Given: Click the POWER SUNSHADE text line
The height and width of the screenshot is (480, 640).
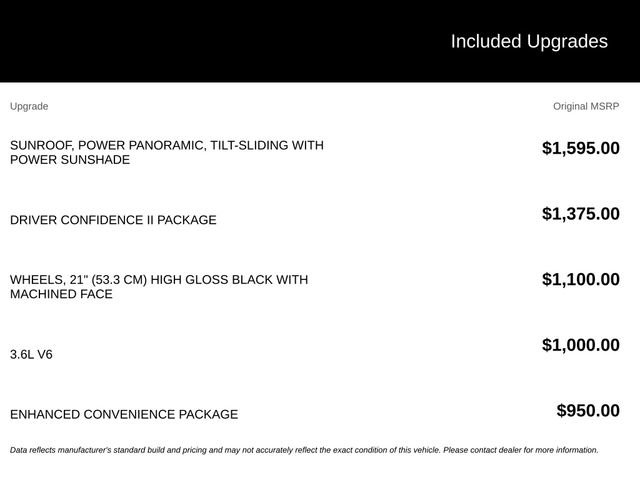Looking at the screenshot, I should pos(70,160).
